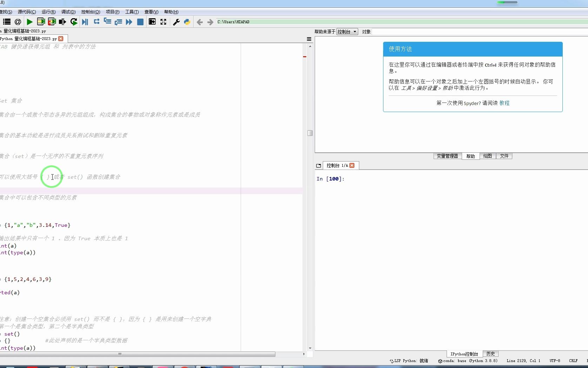Viewport: 588px width, 368px height.
Task: Click Line 2129, Col 1 status entry
Action: click(x=523, y=361)
